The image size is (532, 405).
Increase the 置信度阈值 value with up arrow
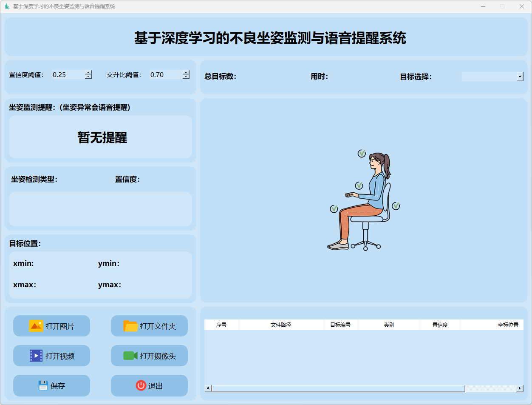coord(88,72)
